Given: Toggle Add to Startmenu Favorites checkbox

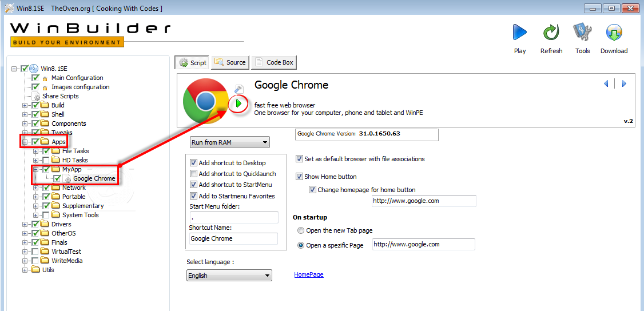Looking at the screenshot, I should click(194, 196).
